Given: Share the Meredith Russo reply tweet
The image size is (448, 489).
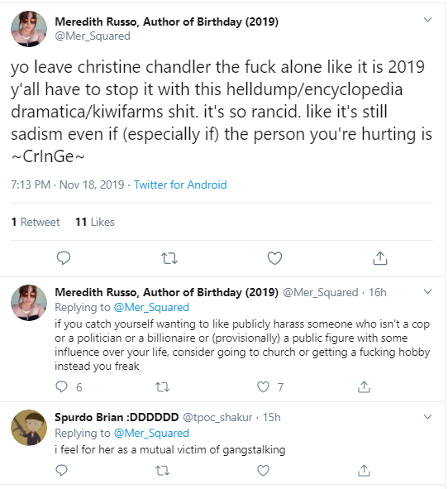Looking at the screenshot, I should [x=364, y=386].
